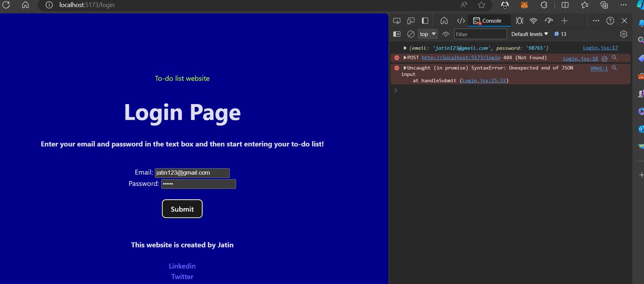Click the console prompt chevron
Image resolution: width=644 pixels, height=284 pixels.
[x=396, y=90]
